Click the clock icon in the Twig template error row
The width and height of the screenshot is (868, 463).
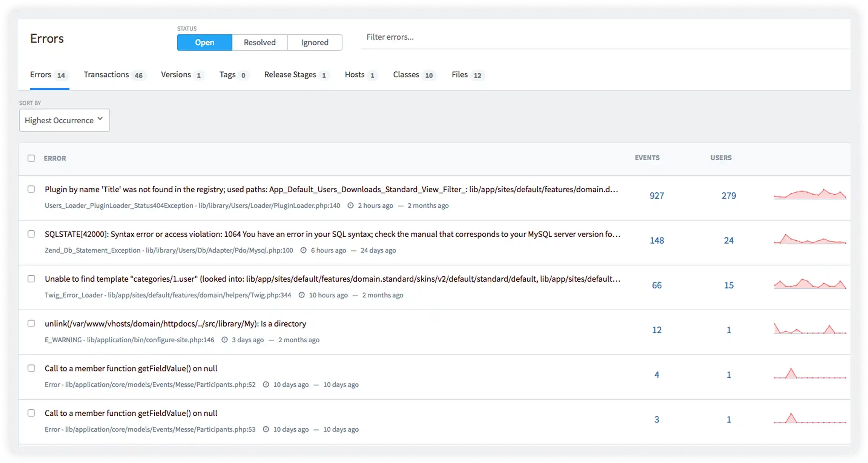click(x=301, y=295)
